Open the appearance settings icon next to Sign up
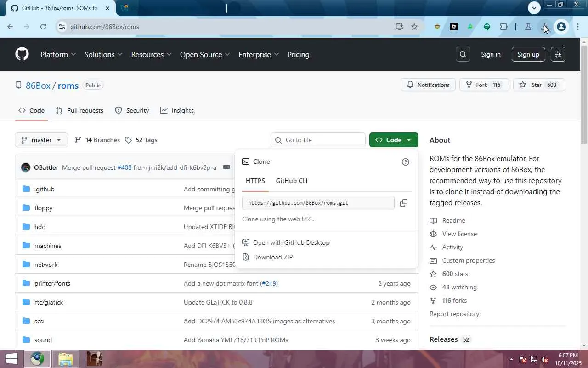Image resolution: width=588 pixels, height=368 pixels. [558, 54]
